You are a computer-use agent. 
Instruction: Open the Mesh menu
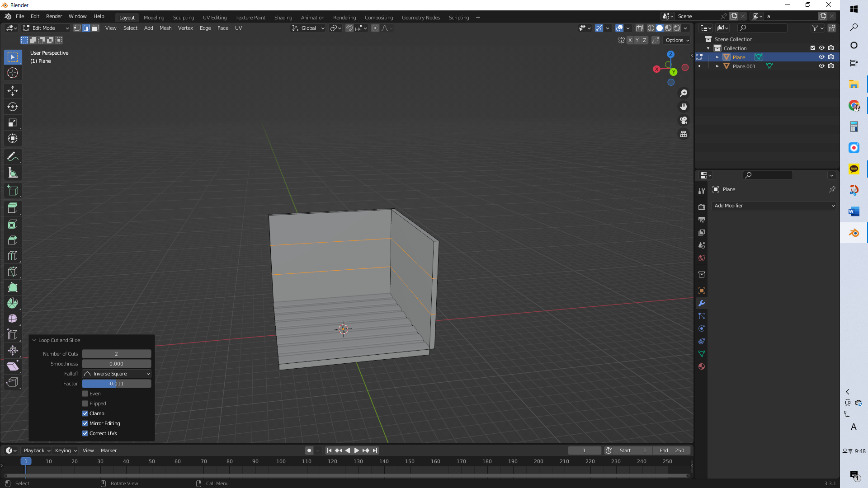click(x=165, y=28)
